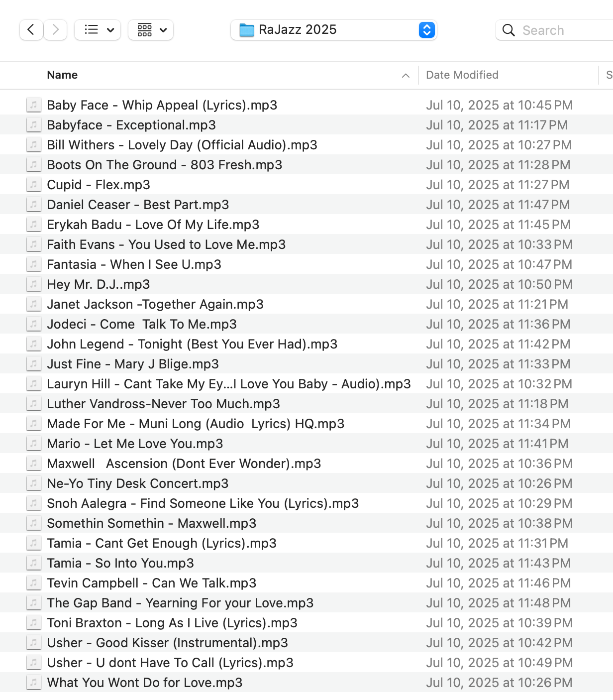Click the audio icon for Just Fine - Mary J Blige
Viewport: 613px width, 700px height.
point(33,364)
